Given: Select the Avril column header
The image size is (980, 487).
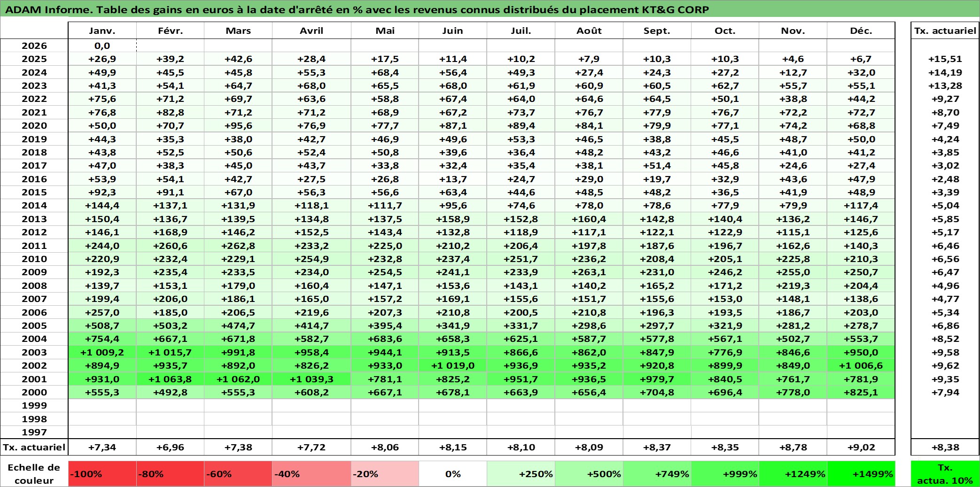Looking at the screenshot, I should click(311, 31).
